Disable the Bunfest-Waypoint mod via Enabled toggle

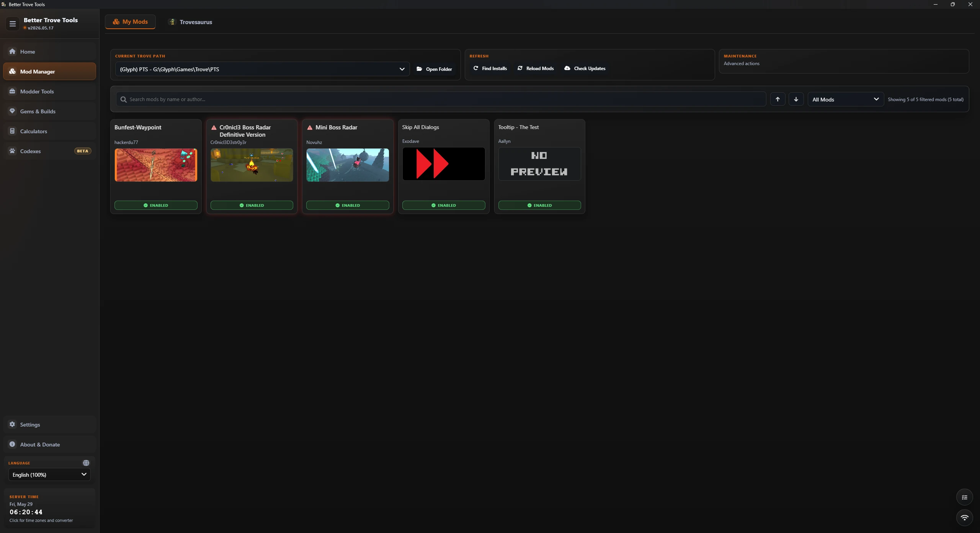coord(156,205)
